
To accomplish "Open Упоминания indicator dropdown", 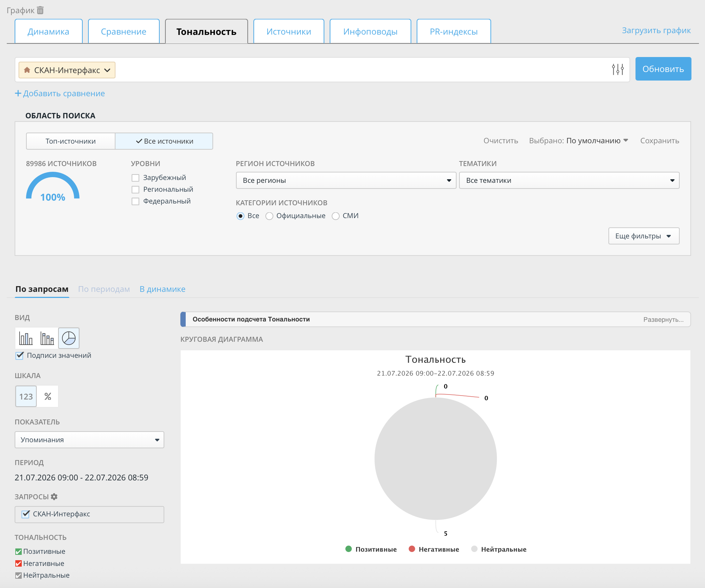I will 89,440.
